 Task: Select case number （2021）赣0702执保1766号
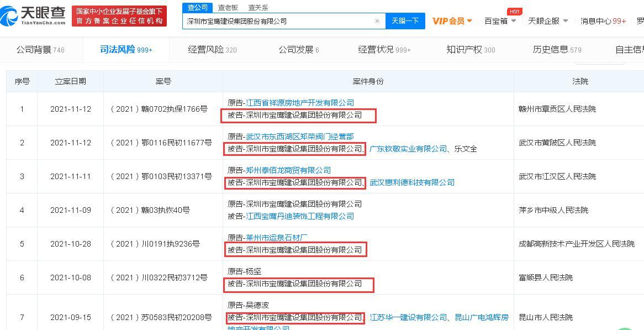tap(159, 109)
